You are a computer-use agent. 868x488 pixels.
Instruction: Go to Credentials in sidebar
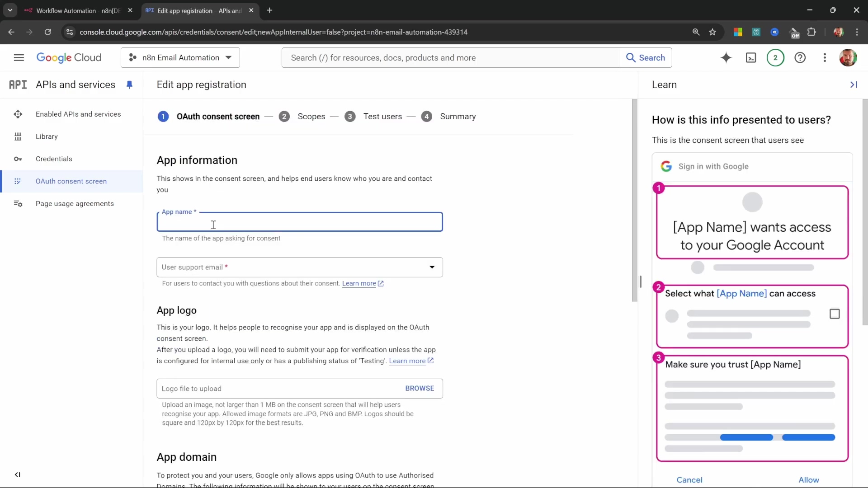click(54, 159)
